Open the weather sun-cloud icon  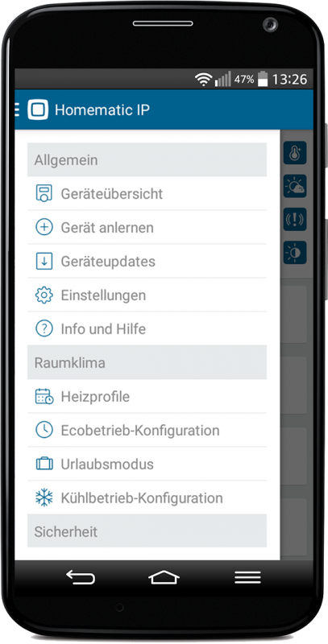coord(295,186)
